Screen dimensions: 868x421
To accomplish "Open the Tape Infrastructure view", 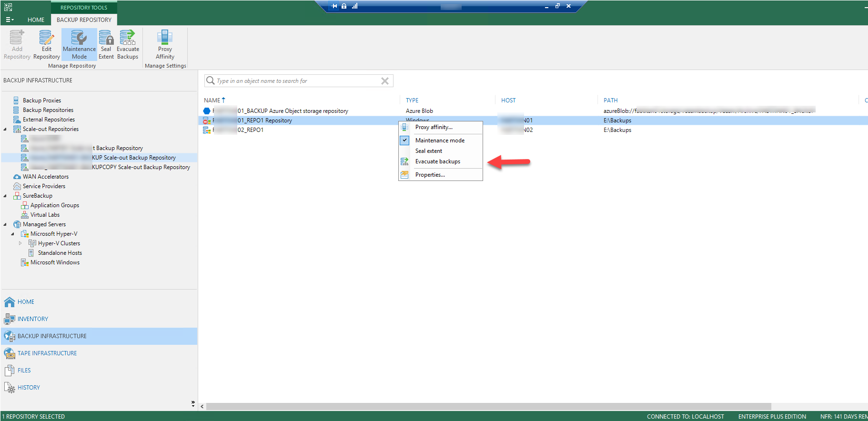I will (47, 353).
